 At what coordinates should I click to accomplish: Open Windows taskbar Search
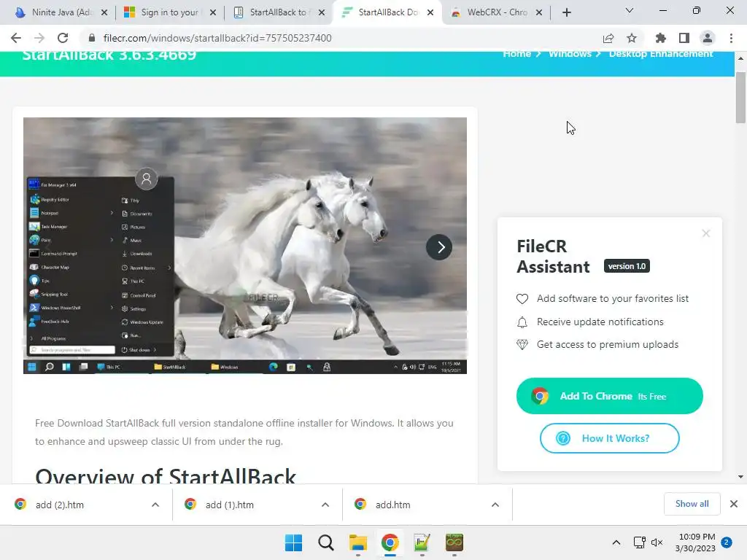[x=326, y=542]
